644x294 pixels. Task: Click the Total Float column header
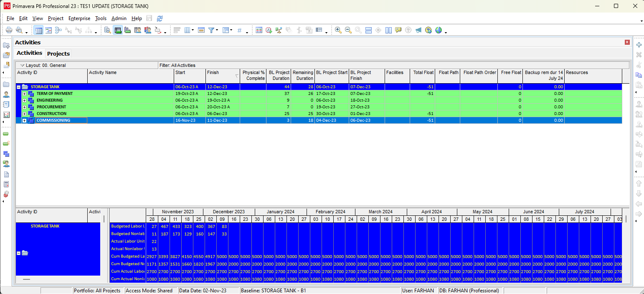(x=422, y=75)
